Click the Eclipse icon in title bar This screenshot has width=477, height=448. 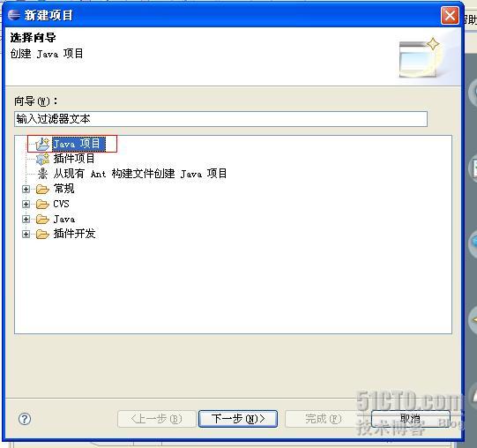click(14, 15)
